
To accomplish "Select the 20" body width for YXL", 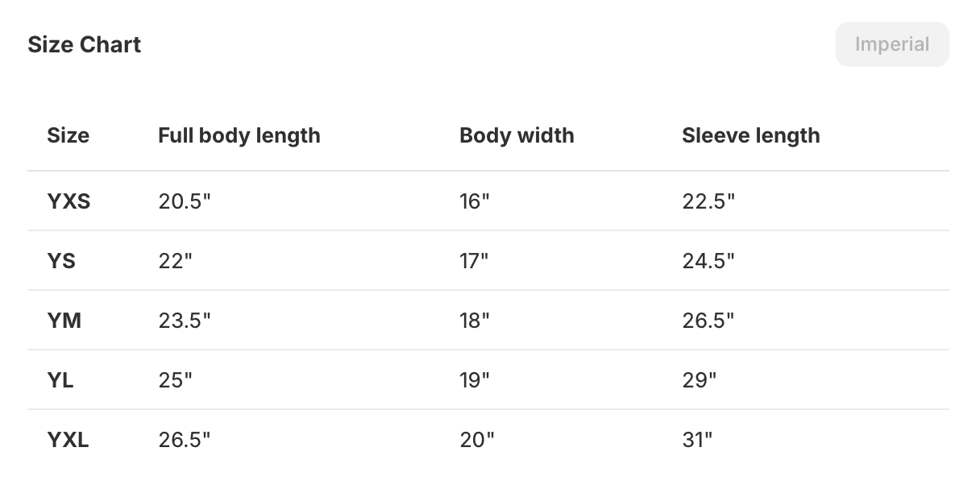I will pyautogui.click(x=477, y=440).
